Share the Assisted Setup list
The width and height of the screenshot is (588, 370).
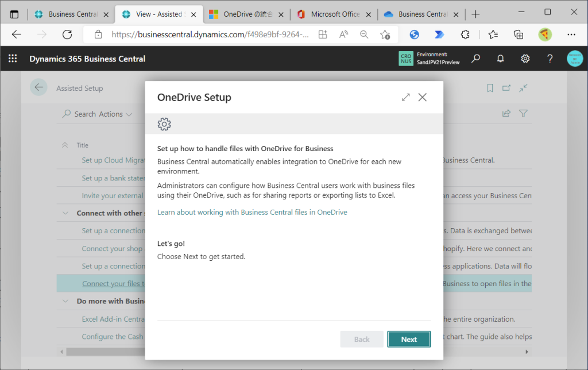coord(506,113)
